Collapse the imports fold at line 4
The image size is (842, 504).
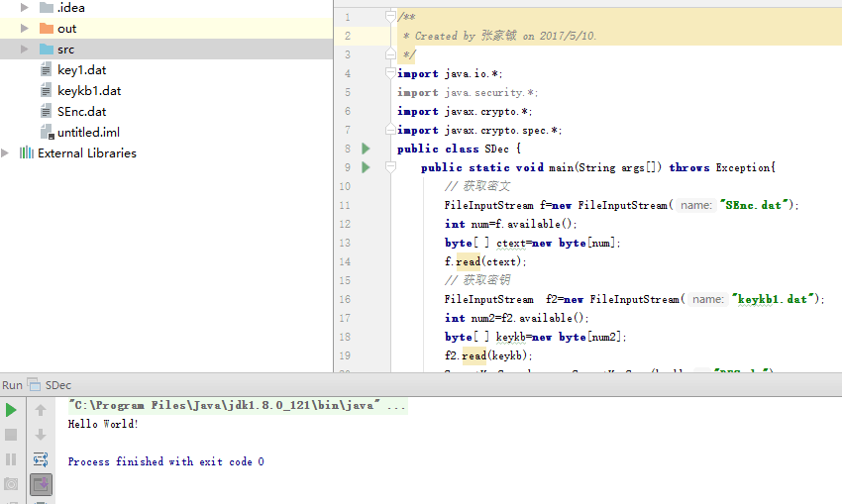click(x=391, y=73)
